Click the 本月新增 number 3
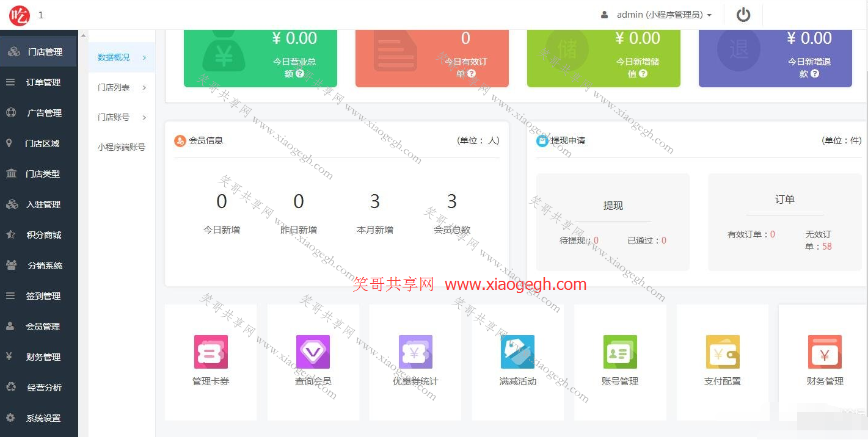The width and height of the screenshot is (868, 448). 375,201
